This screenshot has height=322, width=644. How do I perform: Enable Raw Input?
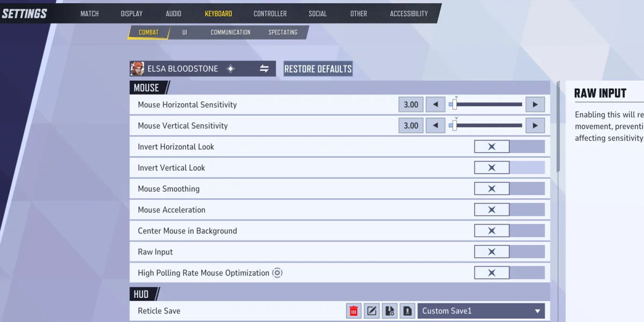pos(492,251)
